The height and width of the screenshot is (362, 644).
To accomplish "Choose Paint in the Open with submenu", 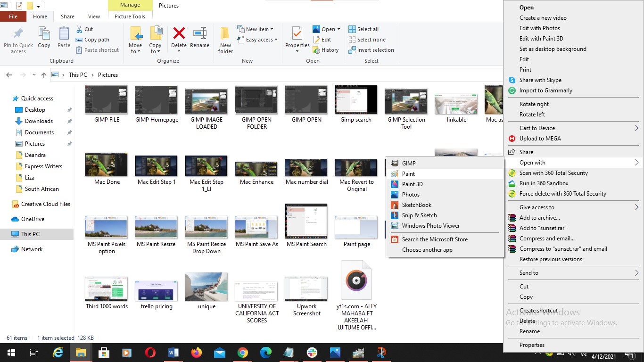I will (445, 174).
